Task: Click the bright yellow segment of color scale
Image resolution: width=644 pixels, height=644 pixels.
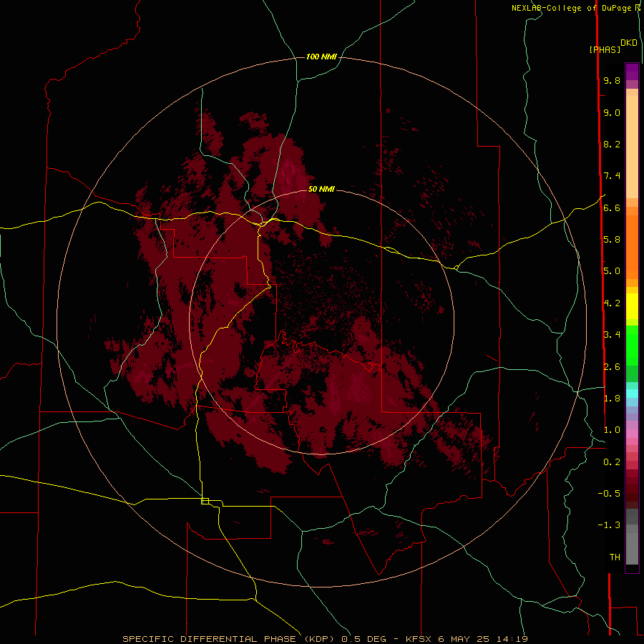Action: click(632, 306)
